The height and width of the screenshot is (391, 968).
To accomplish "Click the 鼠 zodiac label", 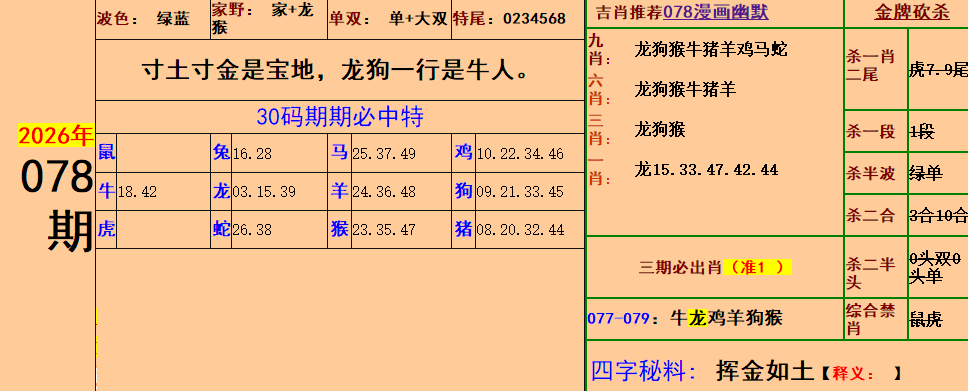I will tap(106, 153).
